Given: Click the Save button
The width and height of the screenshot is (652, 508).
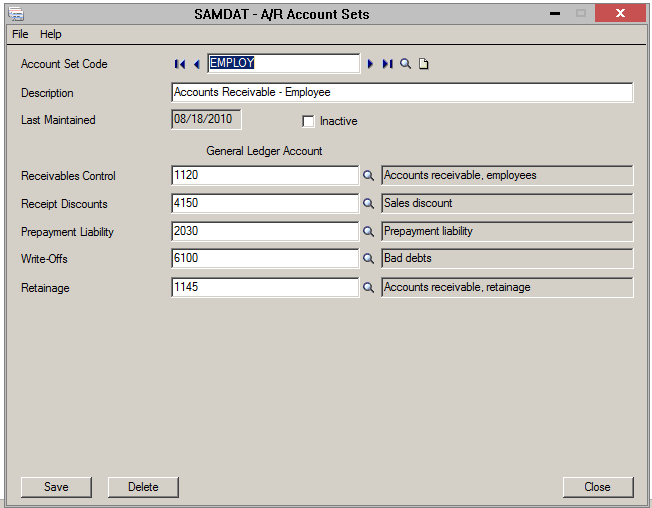Looking at the screenshot, I should 56,487.
